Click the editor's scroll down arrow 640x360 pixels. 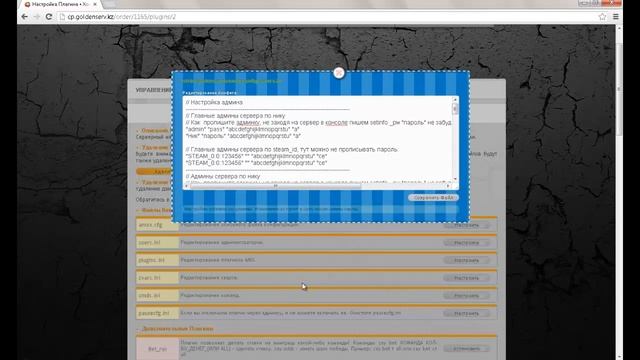tap(455, 179)
